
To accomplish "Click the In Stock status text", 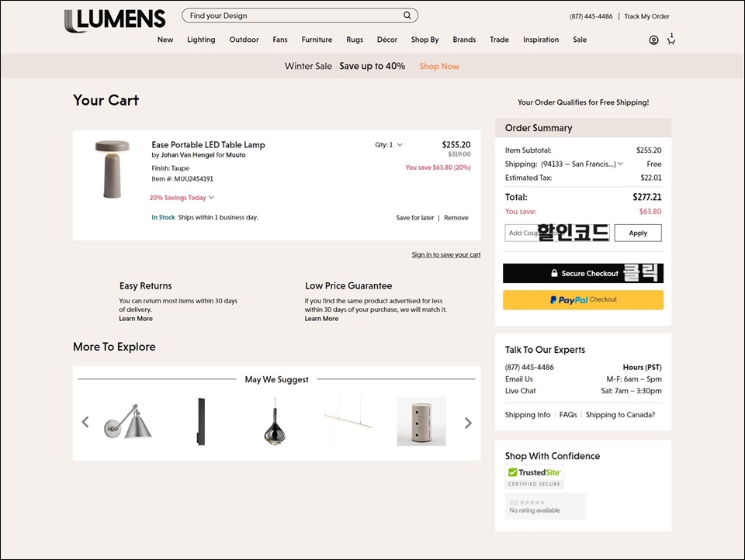I will [164, 217].
